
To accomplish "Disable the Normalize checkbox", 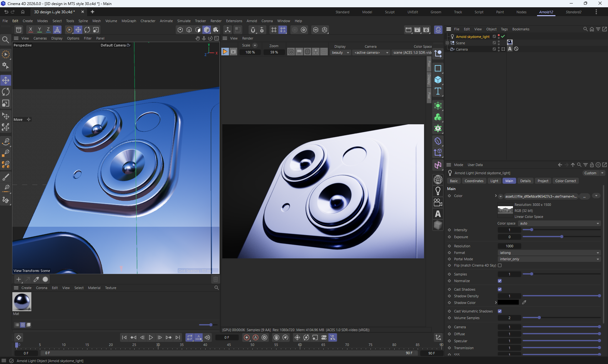I will [500, 281].
